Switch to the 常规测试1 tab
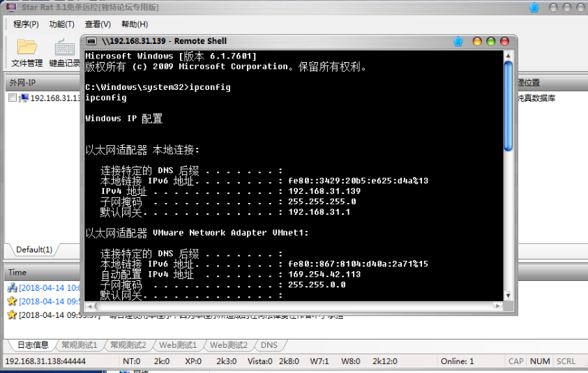This screenshot has height=373, width=588. 79,345
